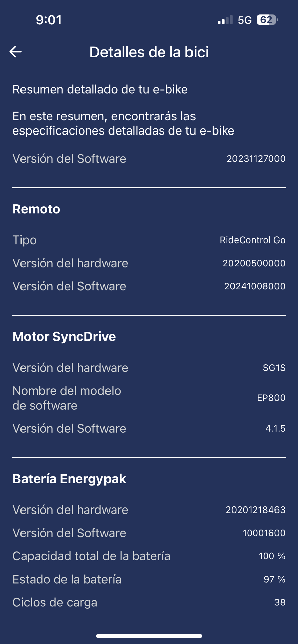This screenshot has height=644, width=298.
Task: Tap the Estado de la batería row
Action: tap(149, 579)
